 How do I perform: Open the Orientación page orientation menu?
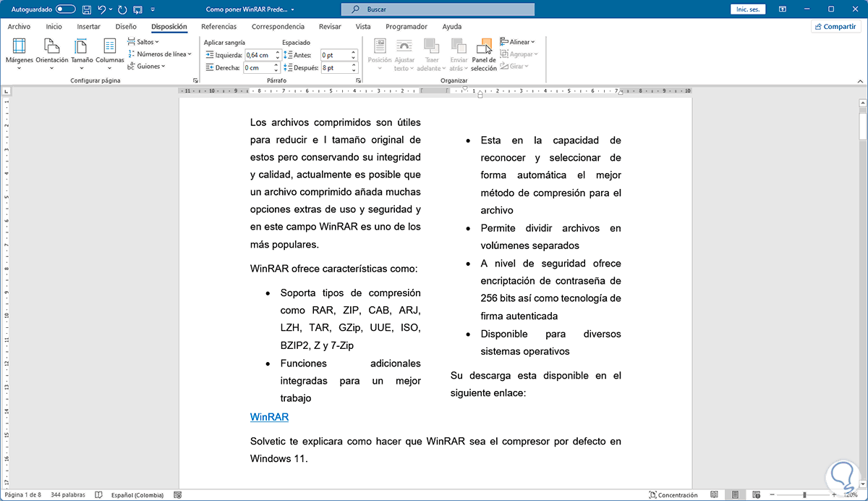[x=51, y=55]
